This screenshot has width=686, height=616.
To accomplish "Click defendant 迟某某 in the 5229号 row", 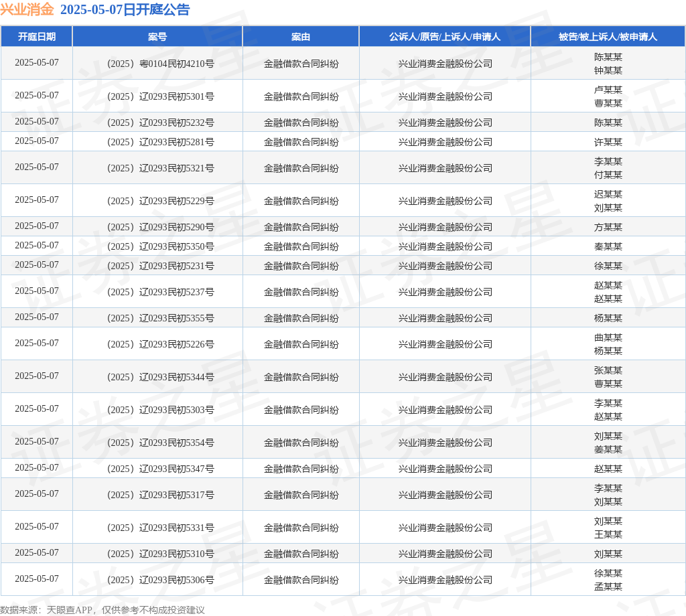I will (608, 195).
